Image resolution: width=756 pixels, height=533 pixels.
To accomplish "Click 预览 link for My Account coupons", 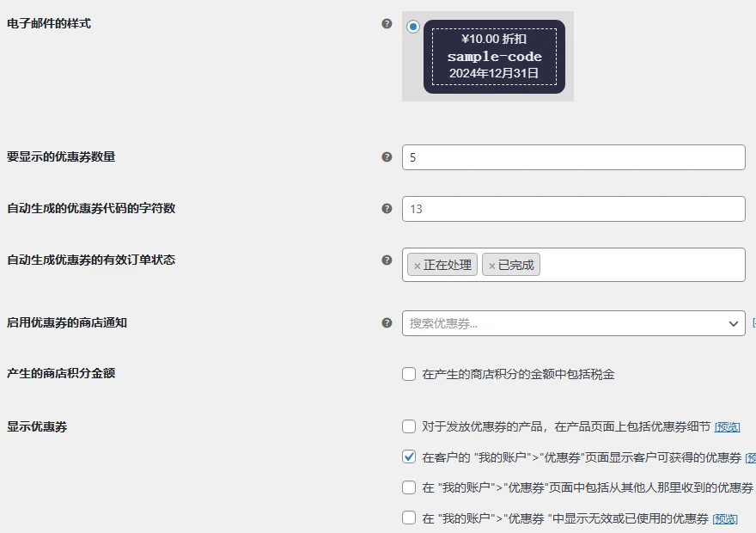I will pyautogui.click(x=751, y=456).
